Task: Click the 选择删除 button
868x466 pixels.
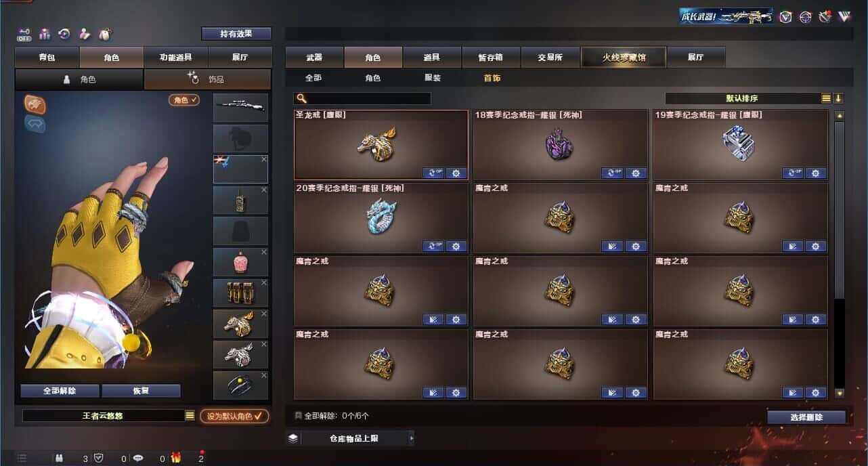Action: [806, 417]
